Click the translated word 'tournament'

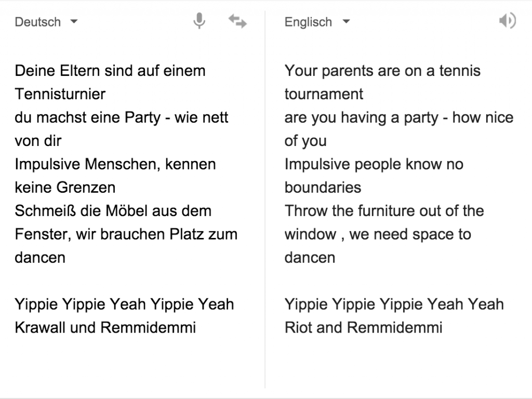click(x=324, y=94)
